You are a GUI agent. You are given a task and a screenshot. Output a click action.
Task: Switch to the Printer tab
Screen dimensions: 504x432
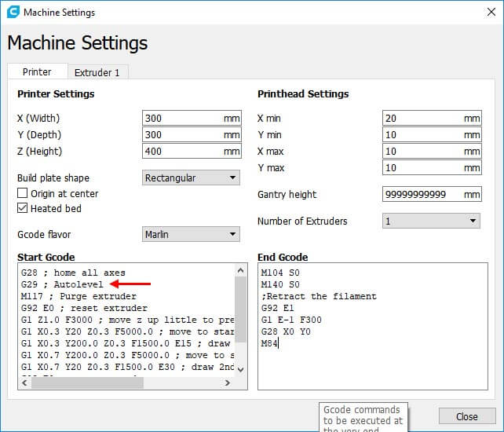click(37, 71)
